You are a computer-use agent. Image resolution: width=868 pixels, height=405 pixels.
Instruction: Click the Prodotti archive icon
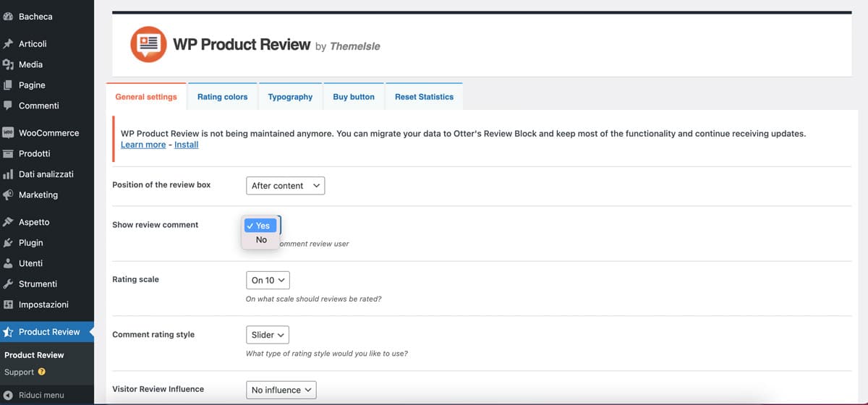click(x=9, y=153)
